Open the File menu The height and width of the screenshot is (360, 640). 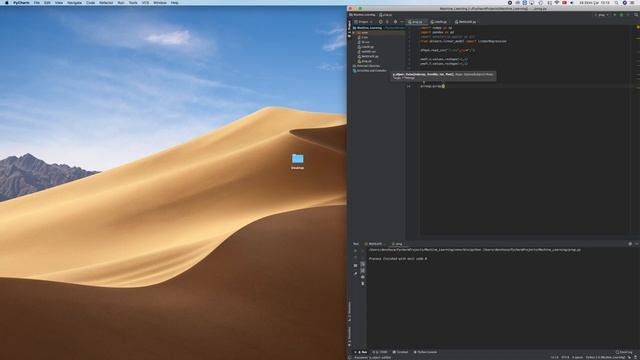pos(37,2)
